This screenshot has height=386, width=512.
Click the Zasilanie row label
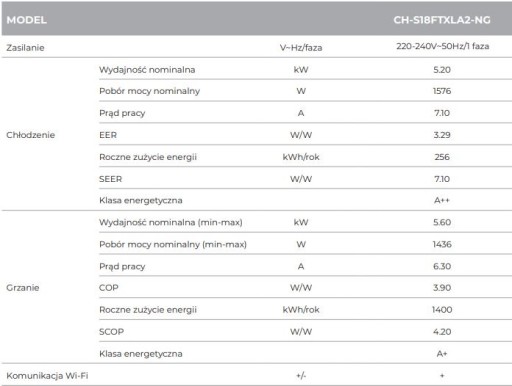[25, 48]
